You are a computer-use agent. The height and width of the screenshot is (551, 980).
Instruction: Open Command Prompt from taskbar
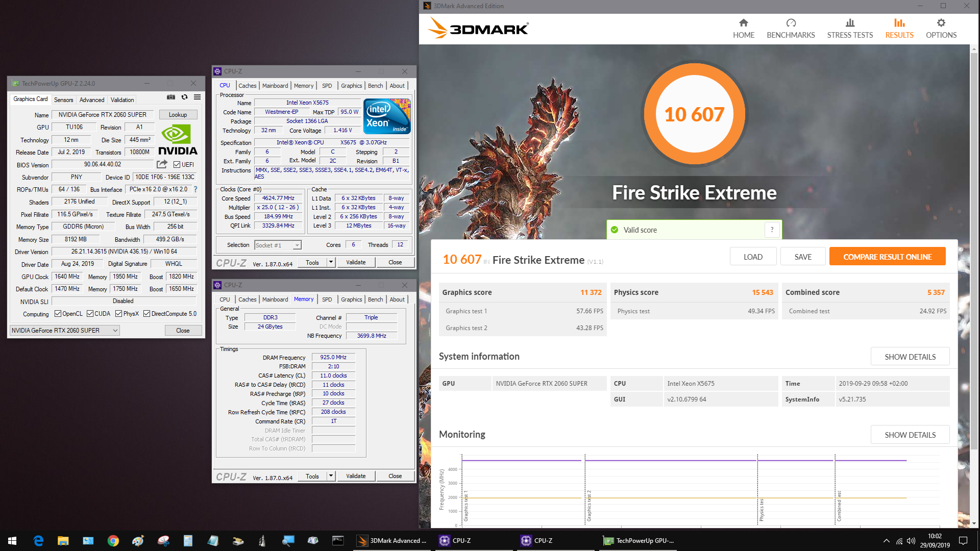(338, 541)
